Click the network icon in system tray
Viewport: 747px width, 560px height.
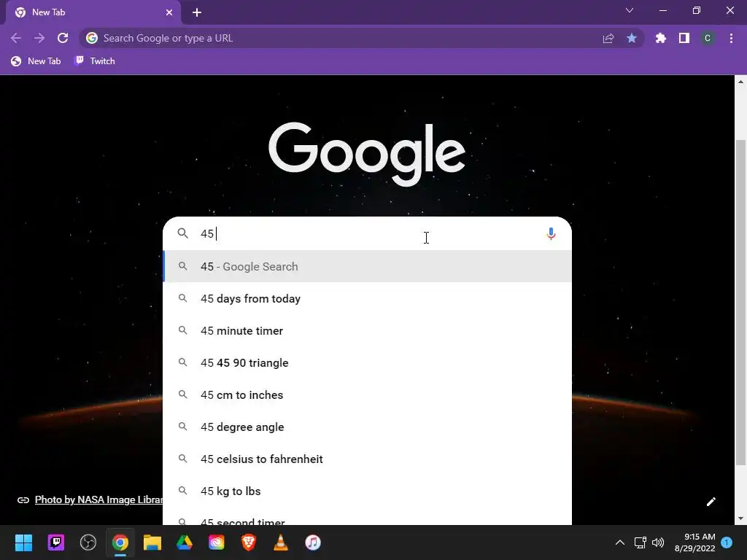[640, 542]
